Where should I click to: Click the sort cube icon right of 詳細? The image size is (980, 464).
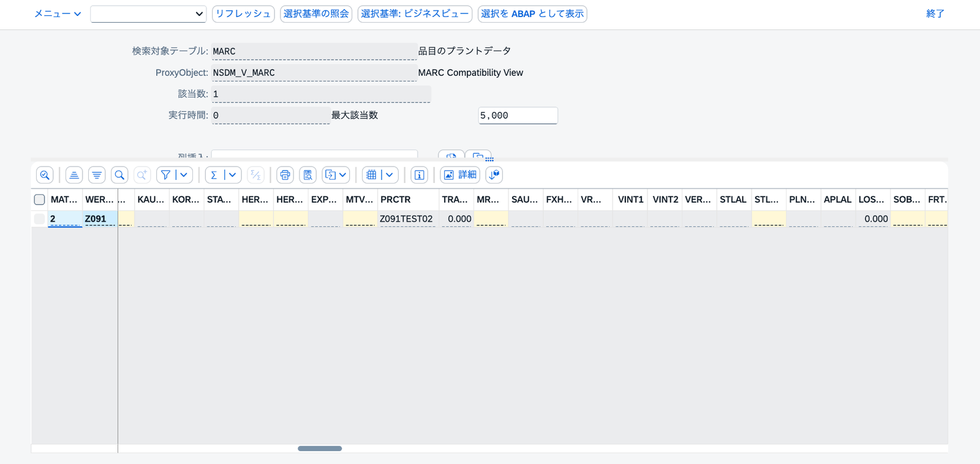pos(494,175)
